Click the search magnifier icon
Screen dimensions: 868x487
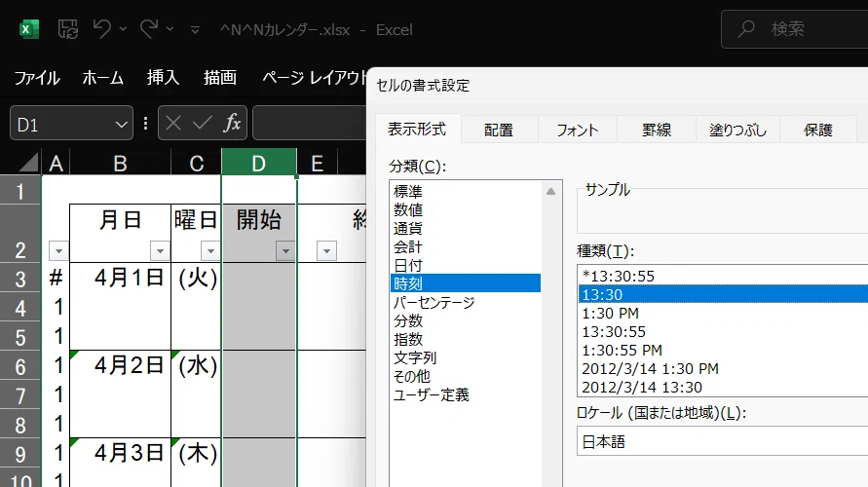[x=746, y=29]
